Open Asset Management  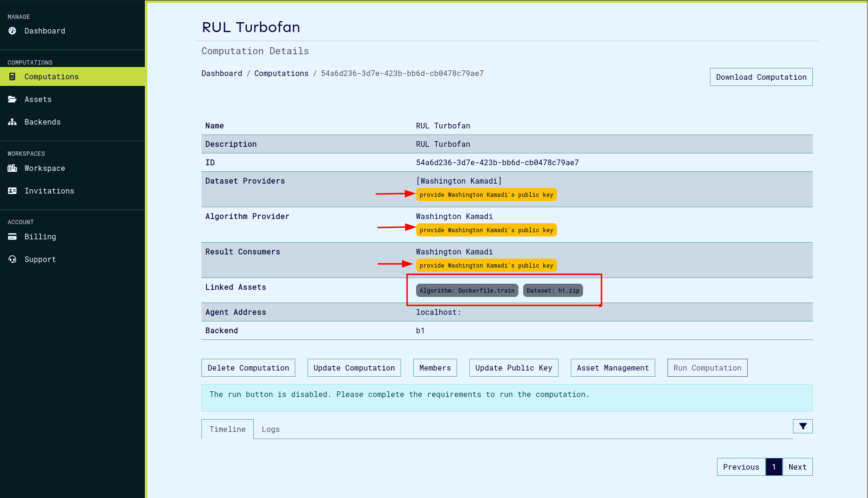point(613,368)
